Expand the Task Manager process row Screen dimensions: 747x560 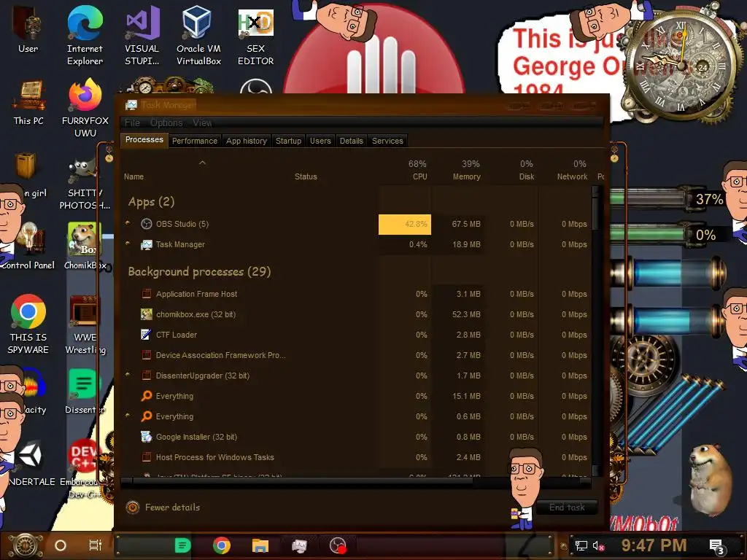click(128, 244)
